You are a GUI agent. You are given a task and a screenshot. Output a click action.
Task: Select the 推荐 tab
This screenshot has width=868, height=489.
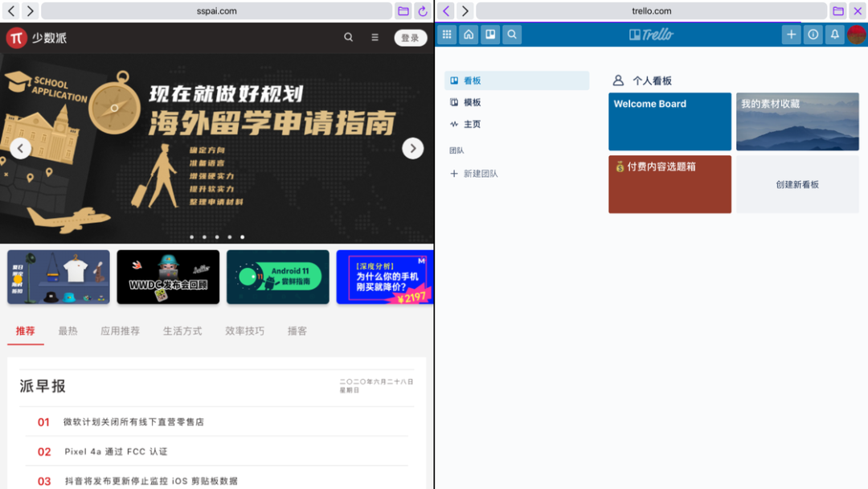click(26, 331)
